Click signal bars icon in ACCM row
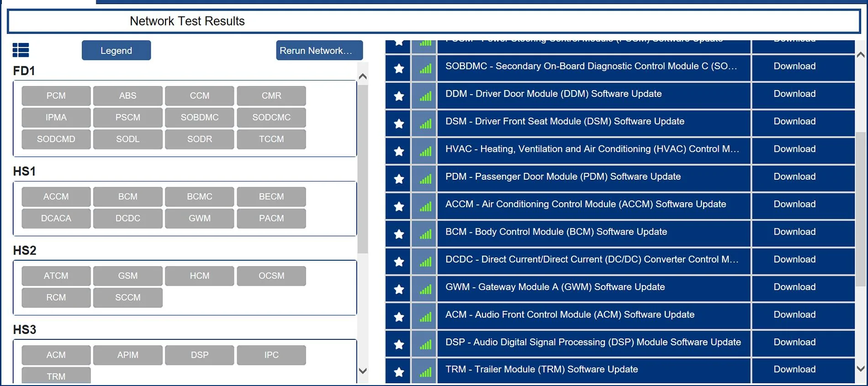This screenshot has width=868, height=386. [425, 206]
